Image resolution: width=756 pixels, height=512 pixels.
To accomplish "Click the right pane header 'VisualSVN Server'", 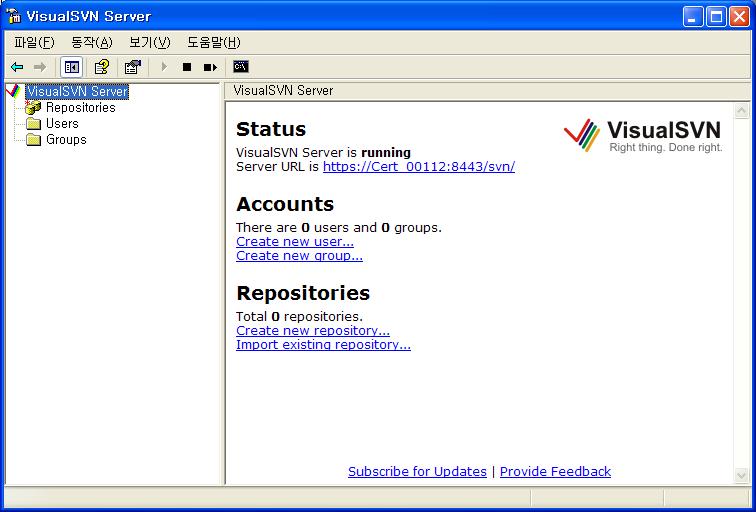I will point(283,91).
